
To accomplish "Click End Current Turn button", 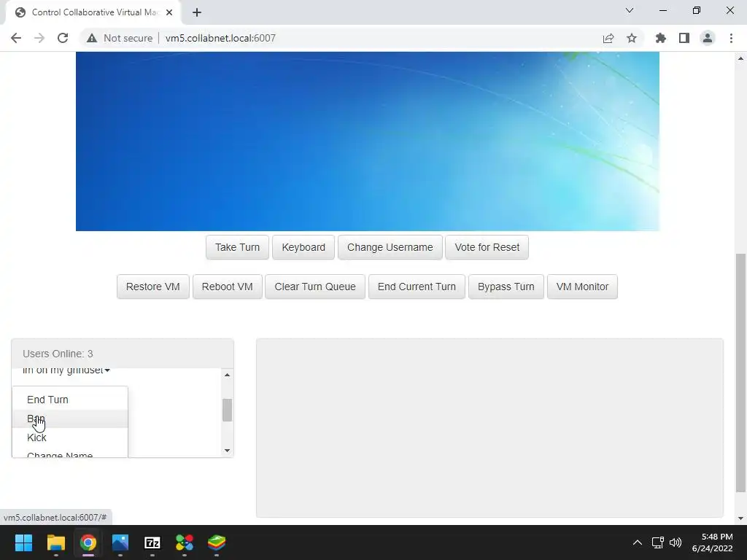I will point(417,287).
